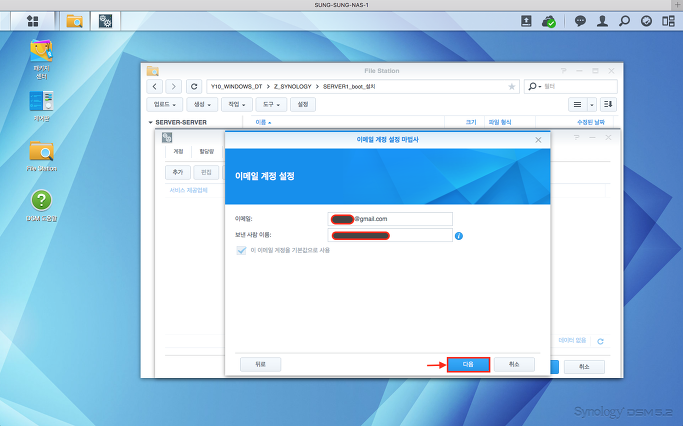
Task: Open the notifications speech bubble
Action: click(580, 21)
